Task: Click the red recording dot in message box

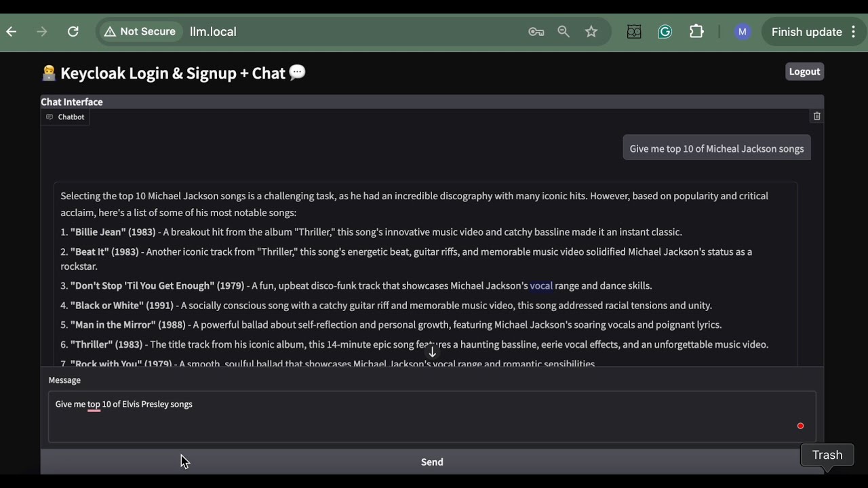Action: tap(800, 426)
